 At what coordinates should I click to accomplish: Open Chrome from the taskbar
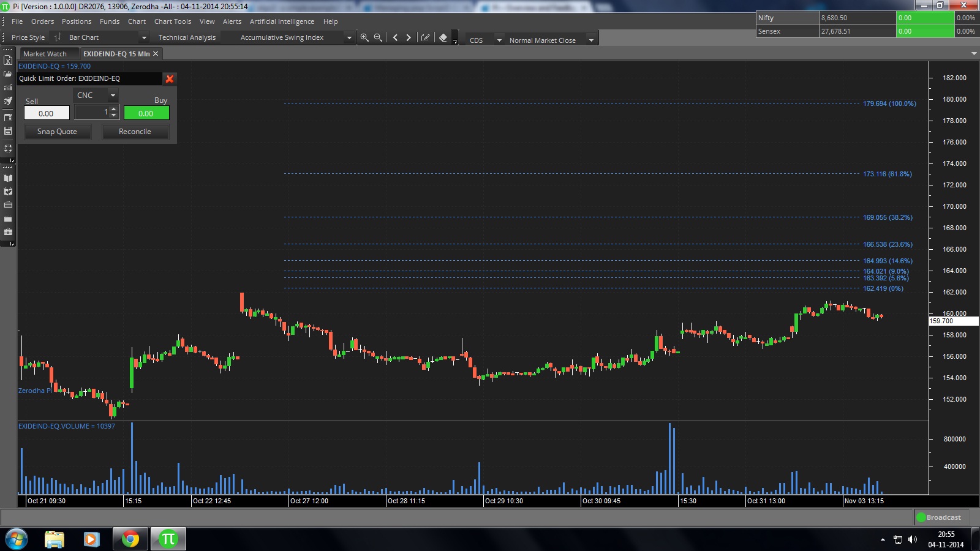(x=130, y=539)
